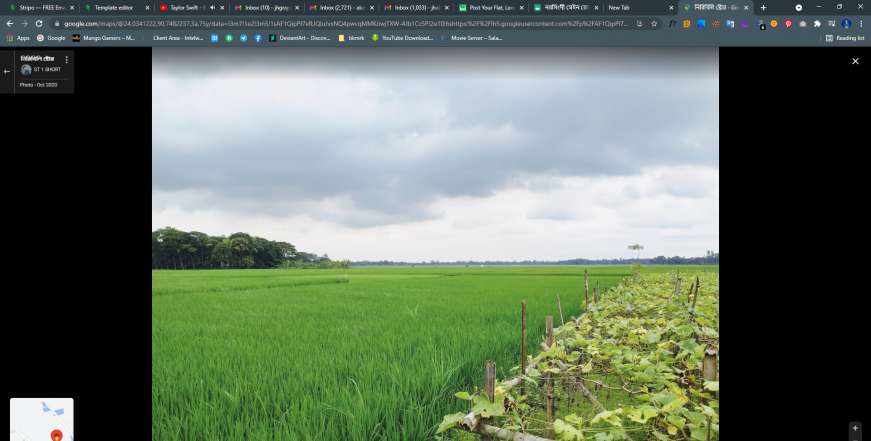Image resolution: width=871 pixels, height=441 pixels.
Task: Open the Apps bookmark shortcut
Action: (18, 38)
